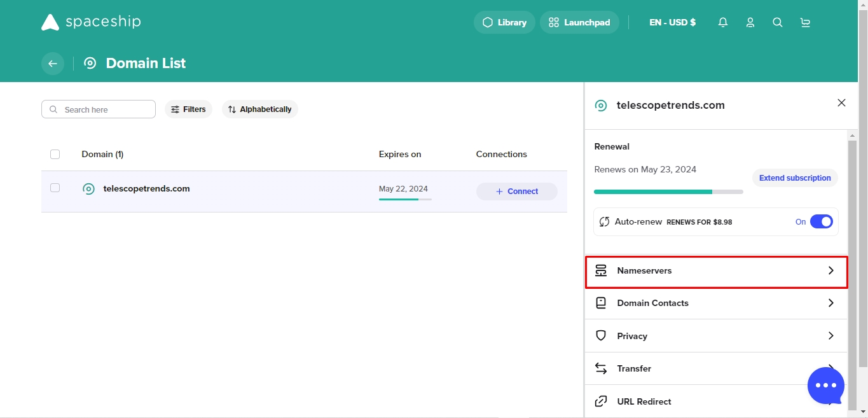
Task: Open the user account icon
Action: pos(750,22)
